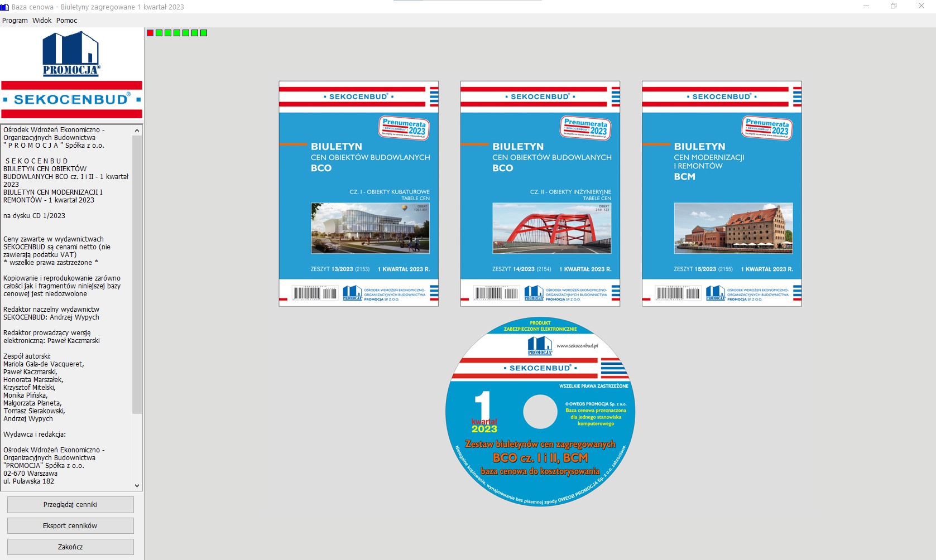The image size is (936, 560).
Task: Click the SEKOCENBUD banner in sidebar
Action: click(71, 99)
